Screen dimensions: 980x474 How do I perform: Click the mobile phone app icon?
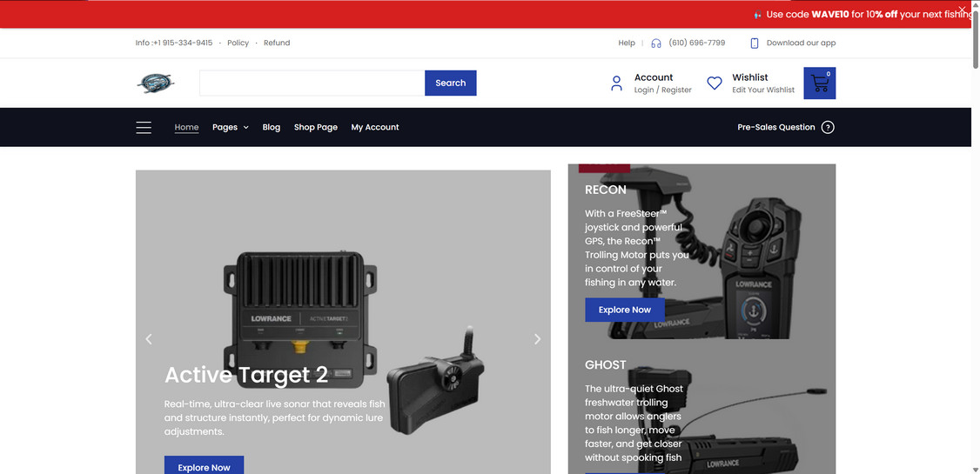pos(755,43)
